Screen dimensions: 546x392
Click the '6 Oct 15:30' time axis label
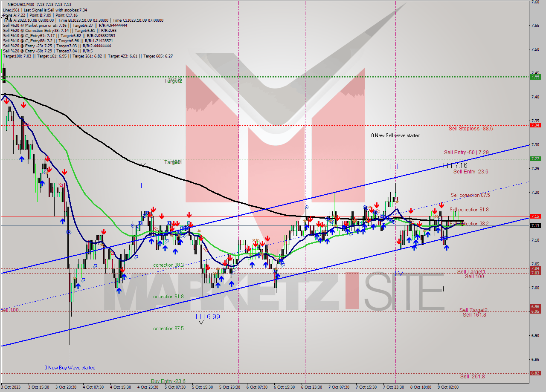[285, 387]
